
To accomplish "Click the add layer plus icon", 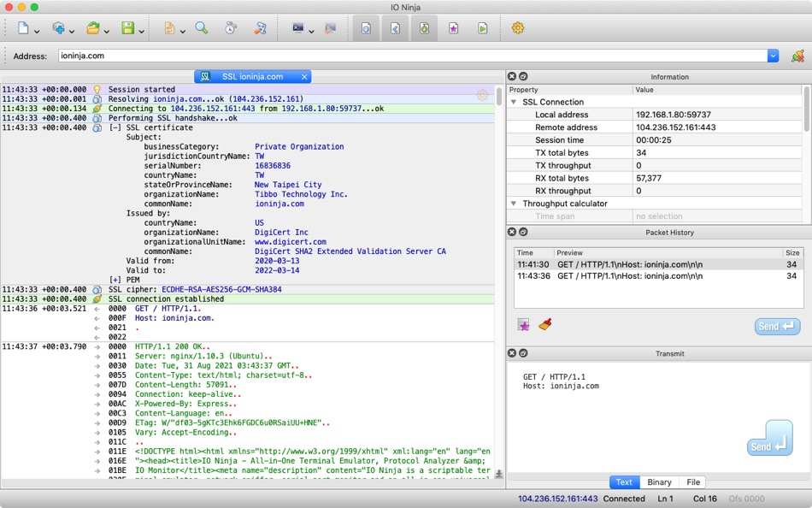I will click(x=58, y=28).
